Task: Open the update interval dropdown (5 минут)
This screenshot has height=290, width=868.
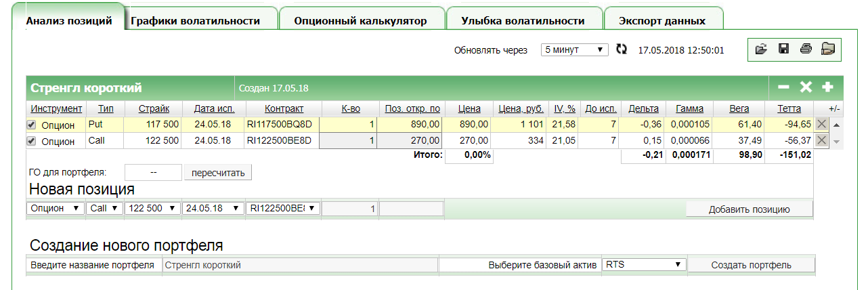Action: point(575,49)
